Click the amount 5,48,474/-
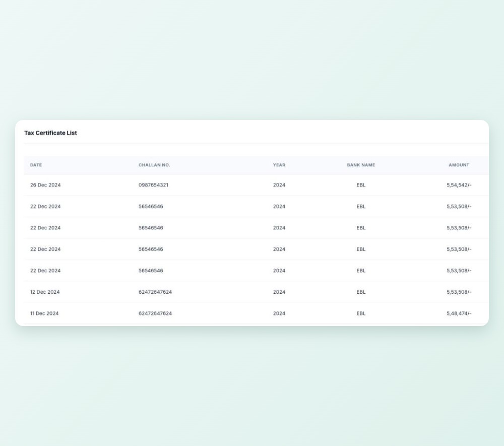This screenshot has width=504, height=446. pos(459,313)
